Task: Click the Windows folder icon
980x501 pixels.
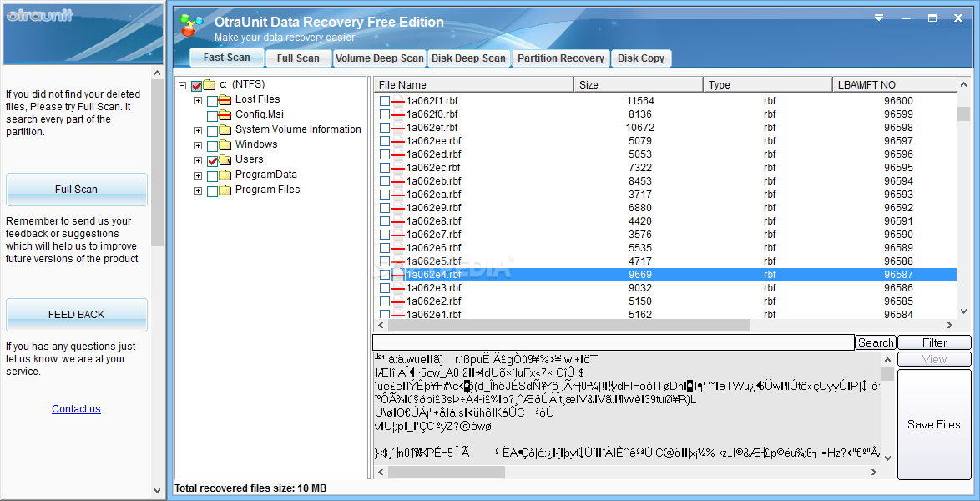Action: [x=225, y=144]
